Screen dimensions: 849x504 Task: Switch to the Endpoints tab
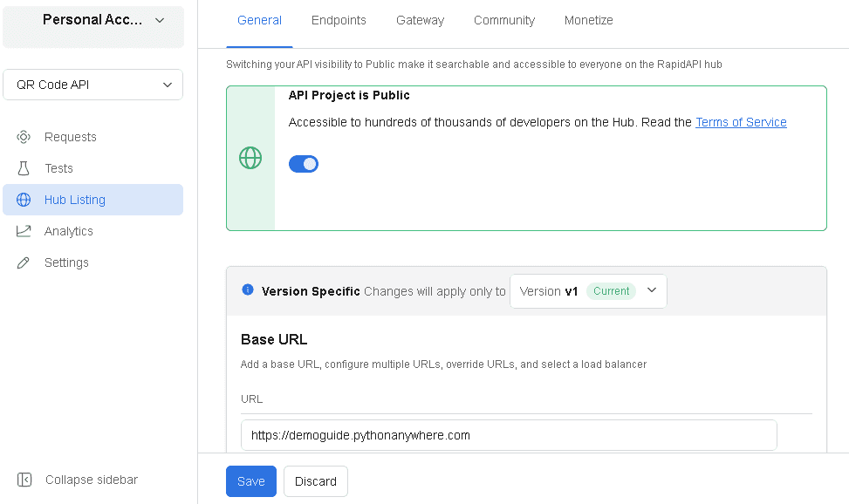[339, 21]
